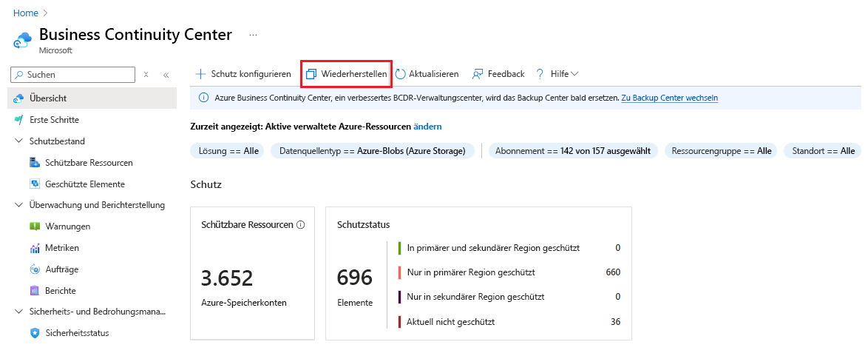Screen dimensions: 868x356
Task: Open Berichte in the sidebar
Action: [61, 290]
